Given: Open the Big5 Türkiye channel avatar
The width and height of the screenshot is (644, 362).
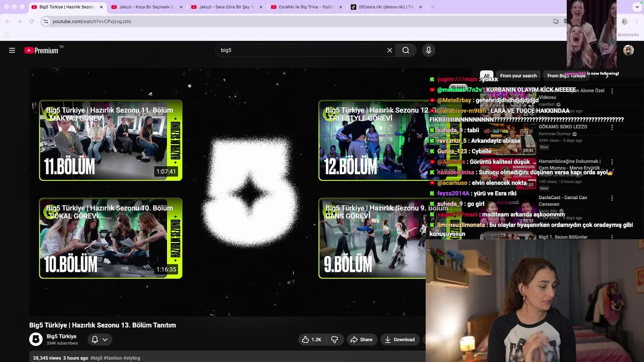Looking at the screenshot, I should click(36, 339).
